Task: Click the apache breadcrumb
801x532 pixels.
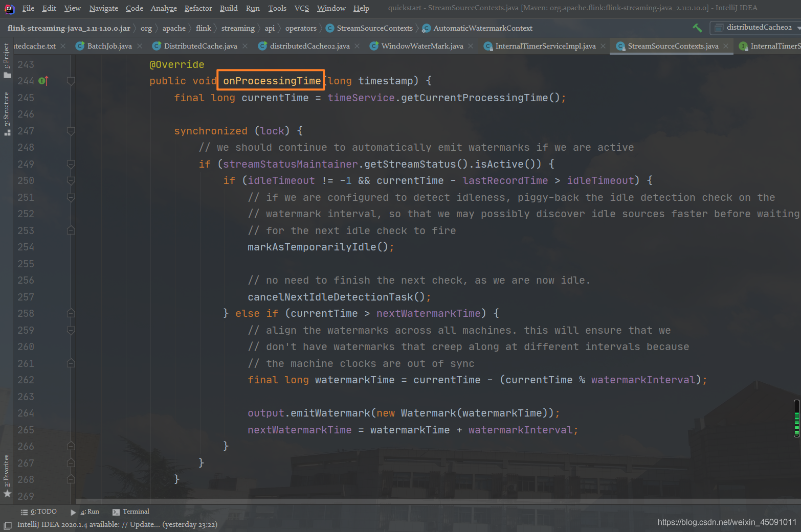Action: (174, 28)
